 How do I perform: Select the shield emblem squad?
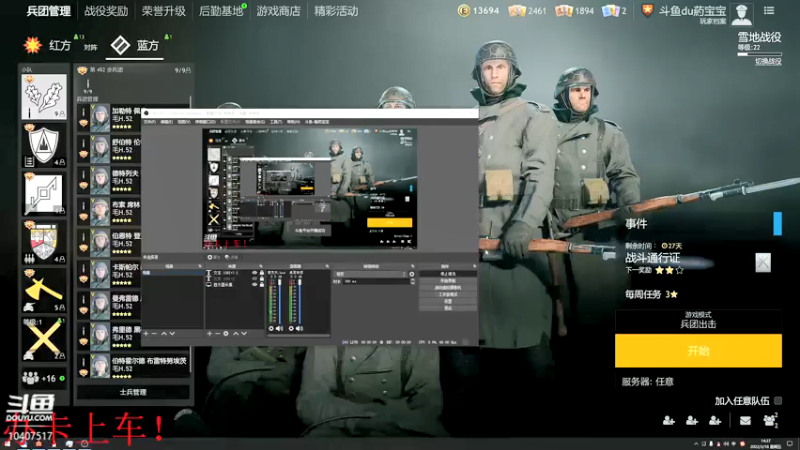(44, 145)
